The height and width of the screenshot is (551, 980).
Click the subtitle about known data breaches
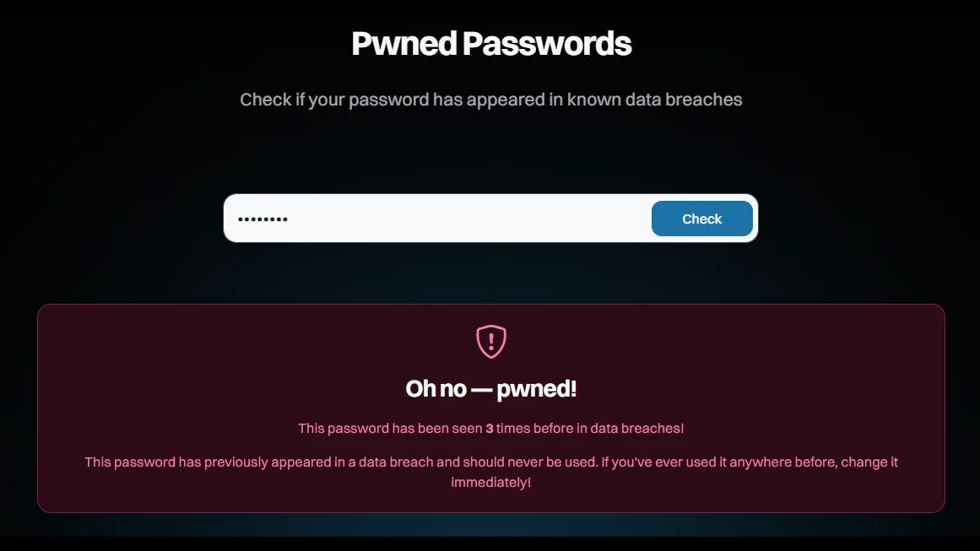tap(491, 100)
